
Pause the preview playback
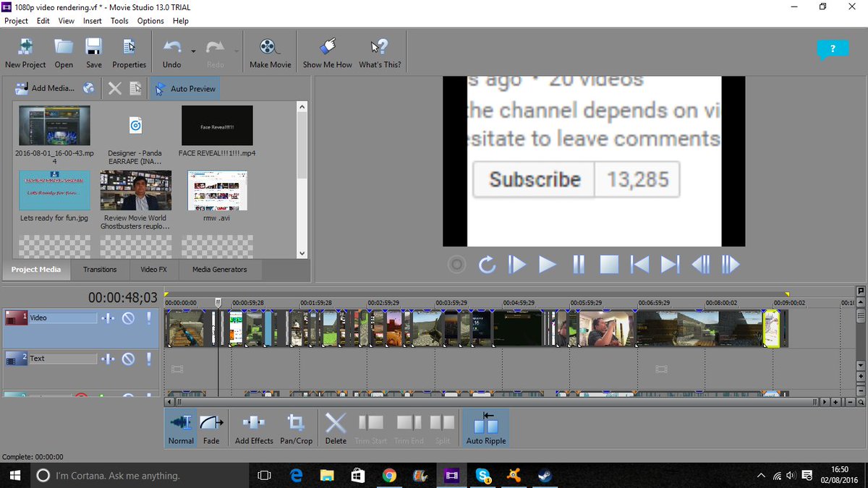[x=579, y=265]
